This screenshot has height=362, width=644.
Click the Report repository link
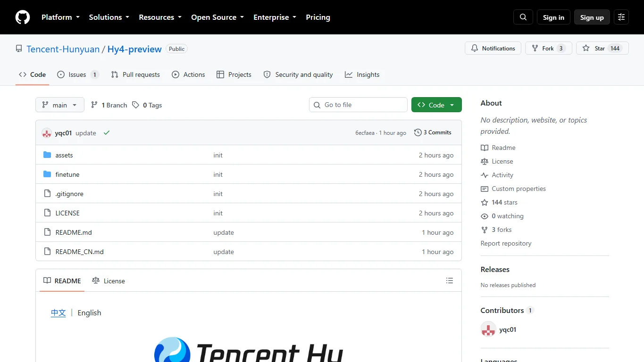coord(506,243)
